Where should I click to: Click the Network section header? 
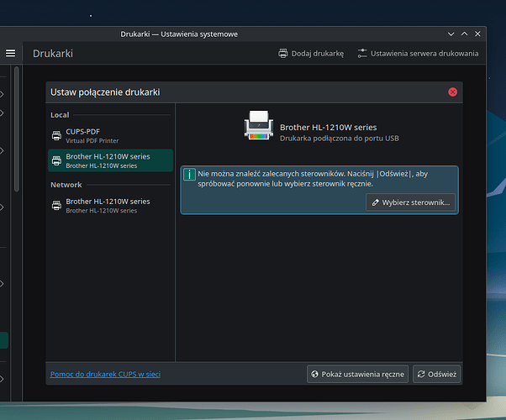66,185
